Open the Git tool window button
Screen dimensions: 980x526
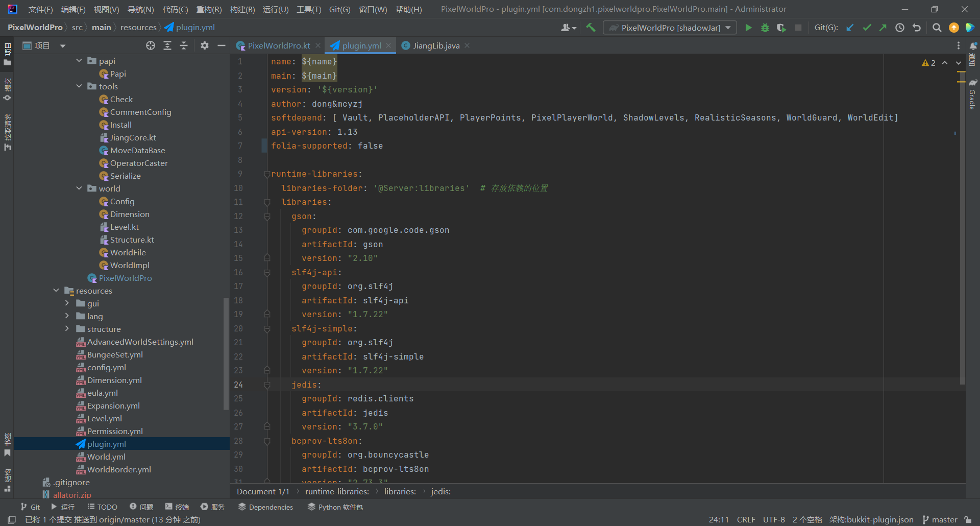pos(30,507)
